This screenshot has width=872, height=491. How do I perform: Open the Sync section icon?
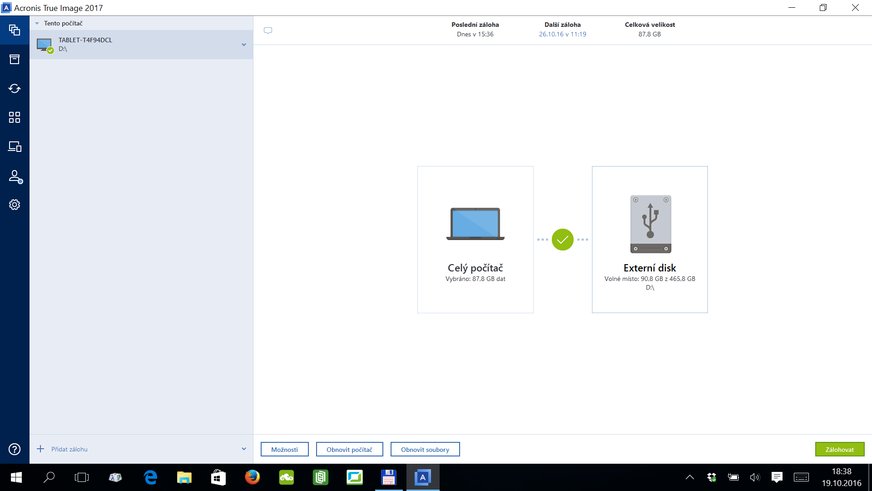point(14,88)
